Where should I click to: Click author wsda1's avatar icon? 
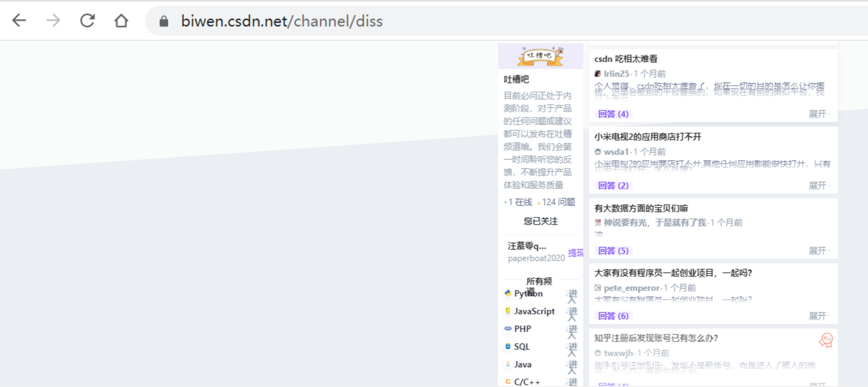tap(598, 152)
